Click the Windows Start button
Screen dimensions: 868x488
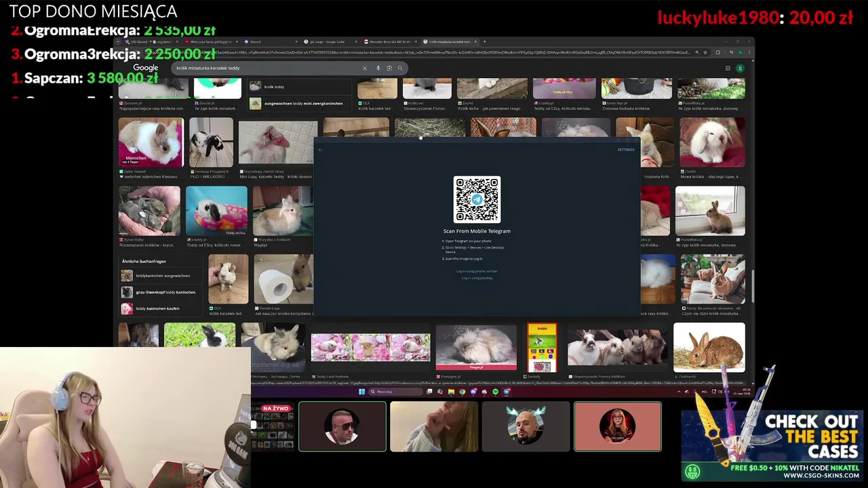[x=361, y=391]
